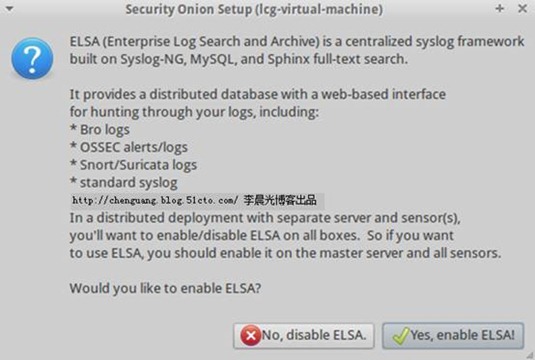
Task: Maximize the setup window with plus button
Action: tap(500, 9)
